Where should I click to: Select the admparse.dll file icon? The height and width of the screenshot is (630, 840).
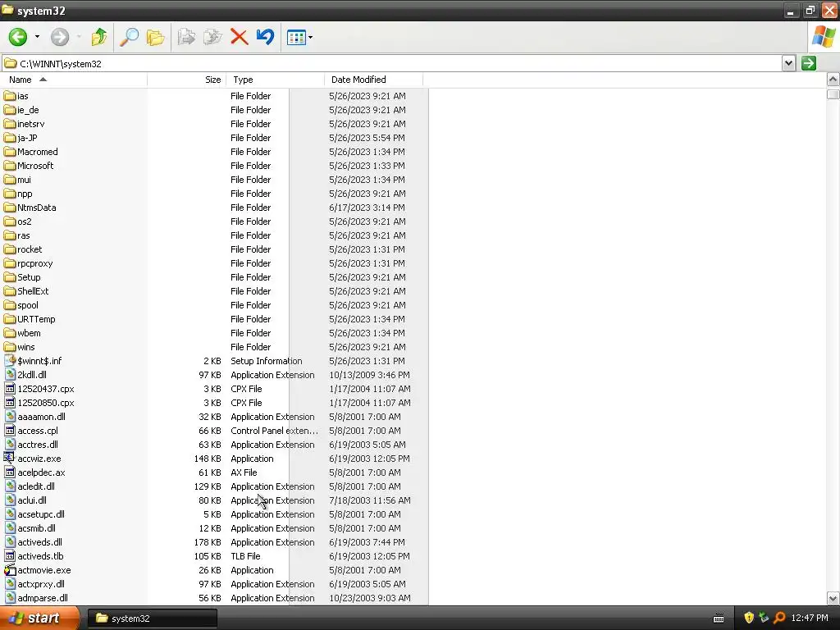tap(10, 597)
